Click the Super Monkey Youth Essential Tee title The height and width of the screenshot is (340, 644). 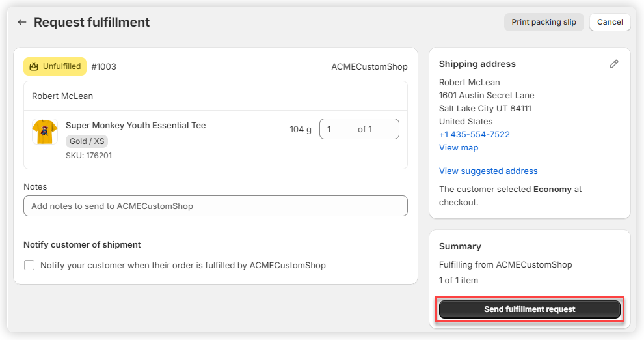[x=135, y=126]
